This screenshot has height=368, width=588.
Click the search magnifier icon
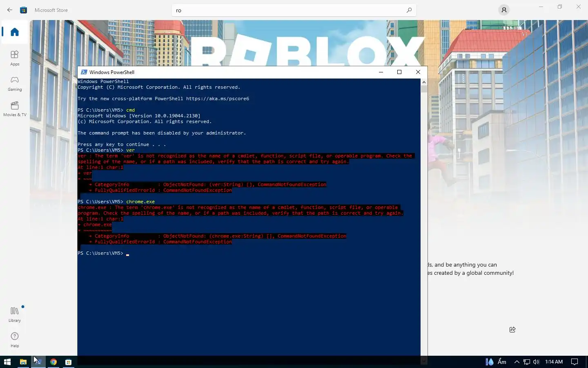tap(409, 10)
